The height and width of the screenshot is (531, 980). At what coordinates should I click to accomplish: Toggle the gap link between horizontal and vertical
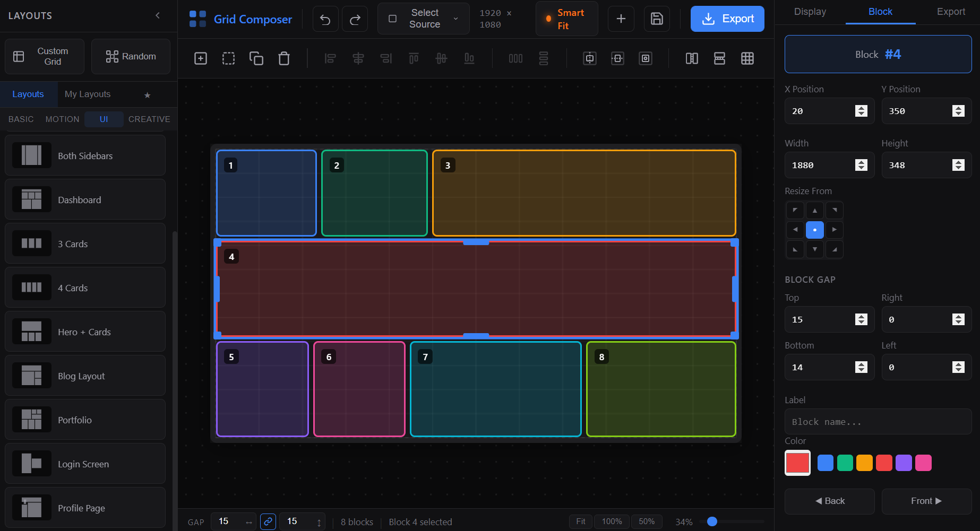(x=268, y=521)
